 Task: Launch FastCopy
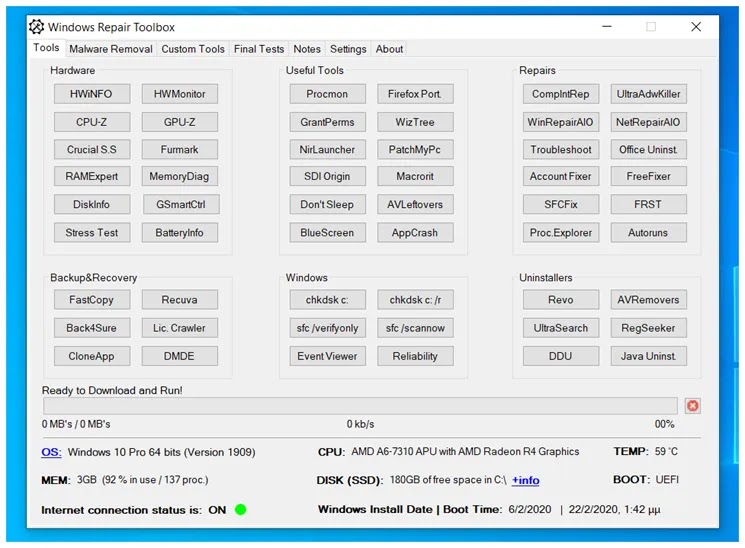(x=92, y=300)
